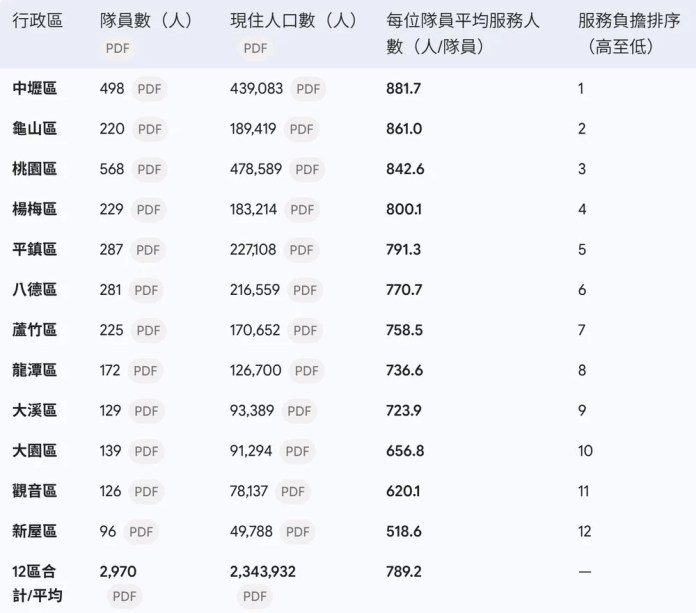Screen dimensions: 696x613
Task: Open PDF badge beside 新屋區 count 96
Action: coord(141,532)
